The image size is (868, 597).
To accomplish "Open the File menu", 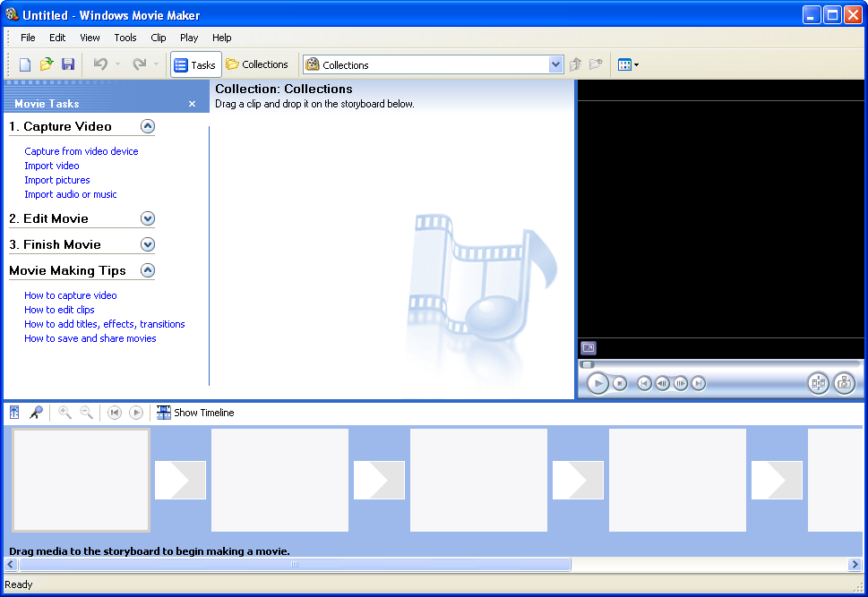I will (28, 38).
